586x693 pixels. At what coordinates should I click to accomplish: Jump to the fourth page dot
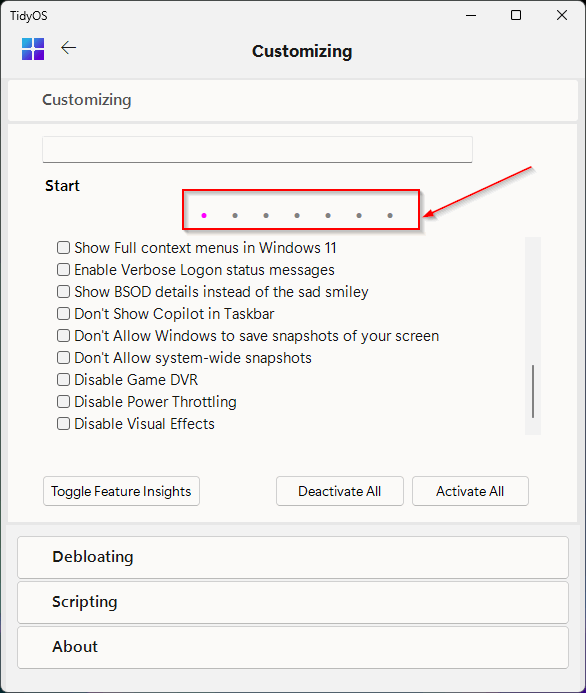tap(297, 216)
